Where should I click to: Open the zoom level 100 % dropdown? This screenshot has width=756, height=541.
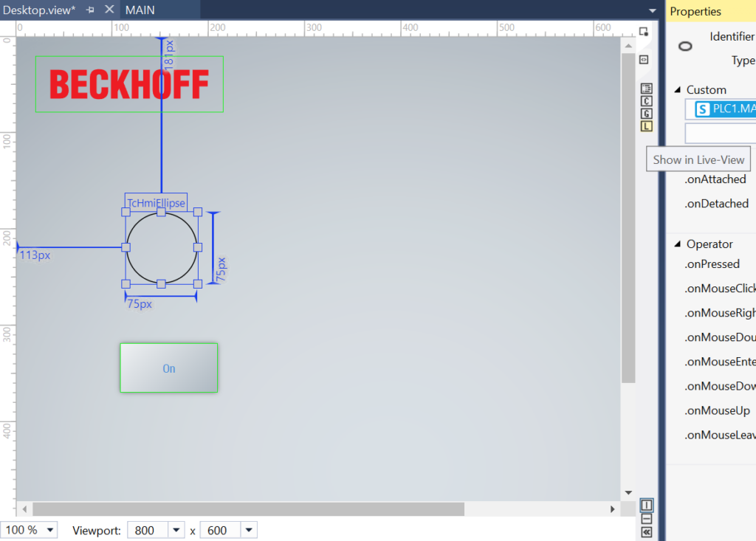coord(50,531)
